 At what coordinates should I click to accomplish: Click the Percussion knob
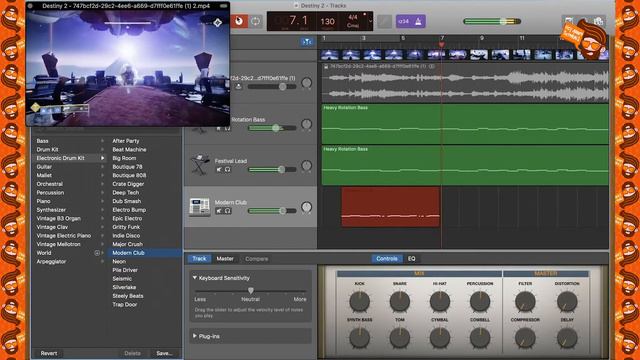[480, 302]
